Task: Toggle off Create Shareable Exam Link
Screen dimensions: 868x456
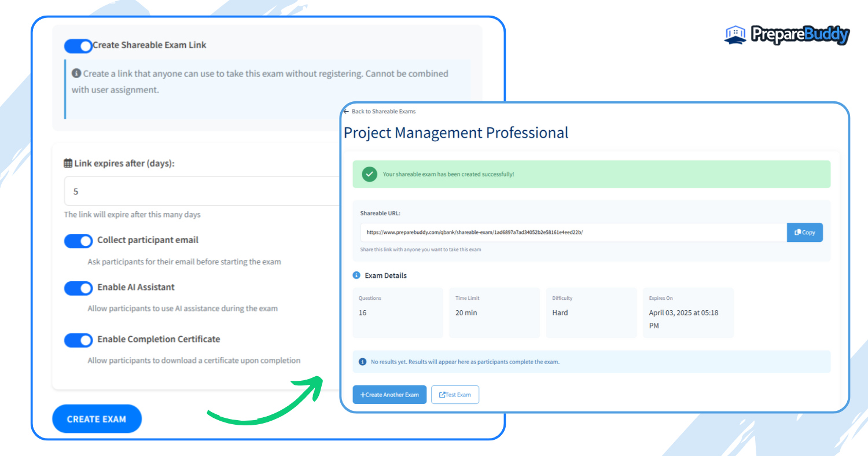Action: [78, 46]
